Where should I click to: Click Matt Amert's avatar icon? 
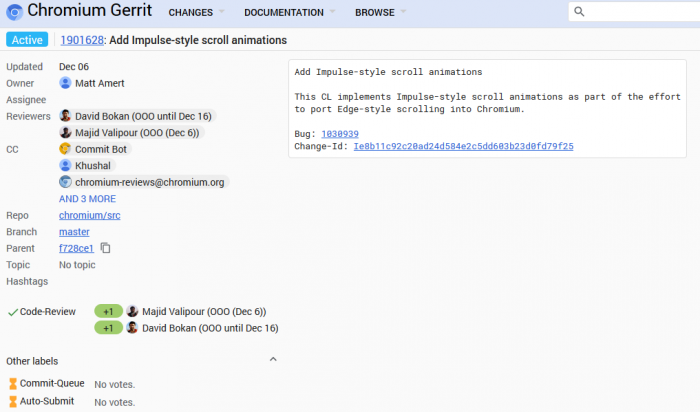click(66, 83)
